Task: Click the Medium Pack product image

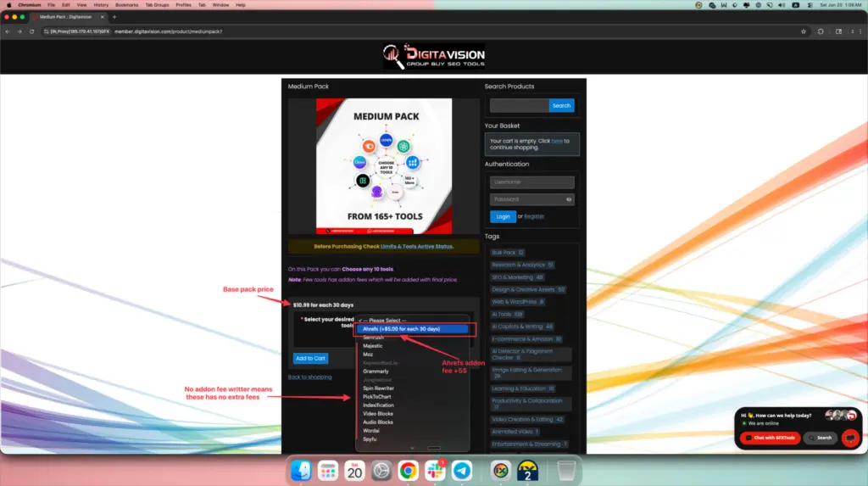Action: [x=384, y=166]
